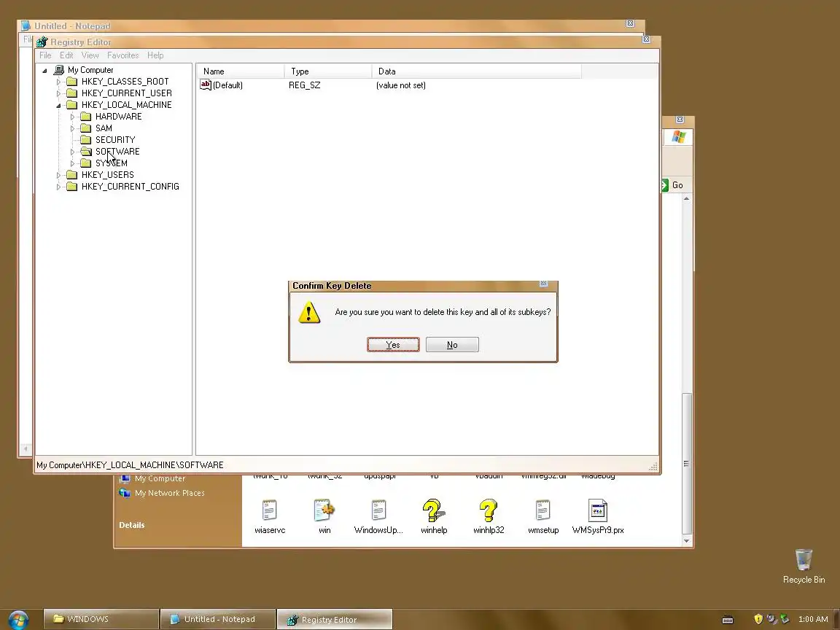840x630 pixels.
Task: Sort values by the Data column
Action: coord(476,71)
